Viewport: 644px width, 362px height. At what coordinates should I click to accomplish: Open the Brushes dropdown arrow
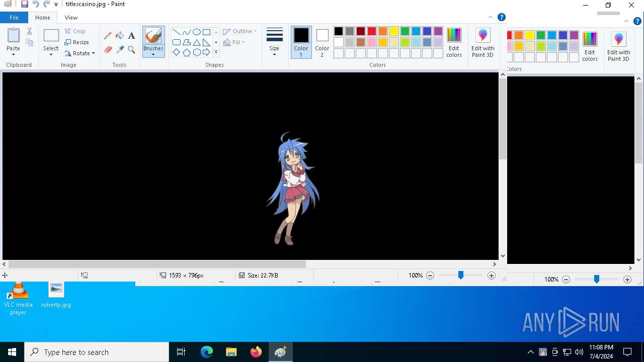pos(153,54)
